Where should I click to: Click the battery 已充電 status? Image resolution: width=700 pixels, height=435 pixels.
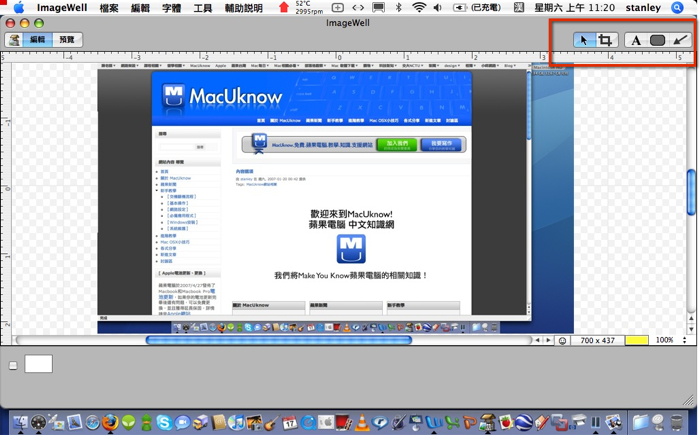click(x=477, y=8)
